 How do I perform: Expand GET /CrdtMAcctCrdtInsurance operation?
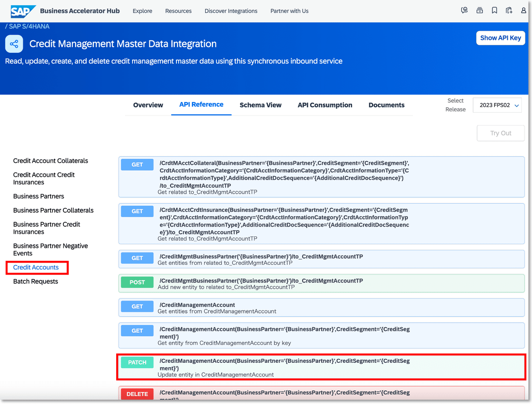321,224
